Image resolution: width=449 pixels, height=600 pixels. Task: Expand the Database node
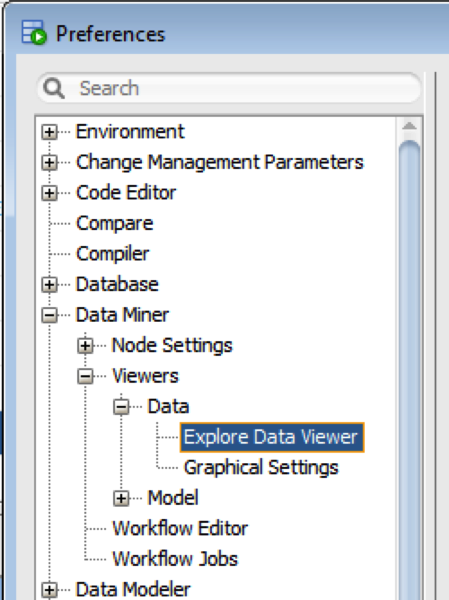pos(49,285)
